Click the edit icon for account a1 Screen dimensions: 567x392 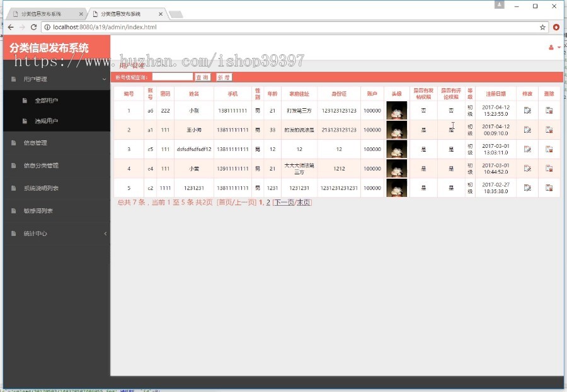(x=527, y=130)
